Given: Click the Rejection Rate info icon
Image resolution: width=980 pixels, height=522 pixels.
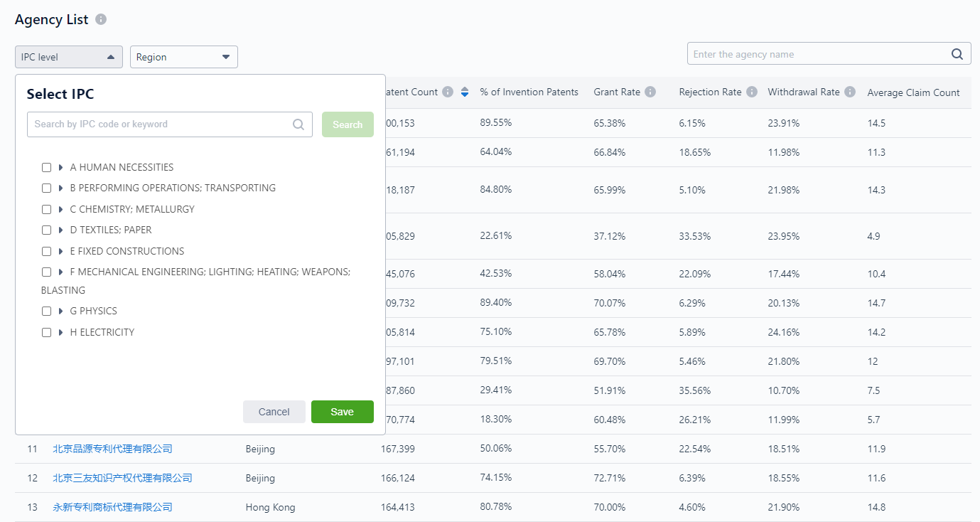Looking at the screenshot, I should [752, 92].
